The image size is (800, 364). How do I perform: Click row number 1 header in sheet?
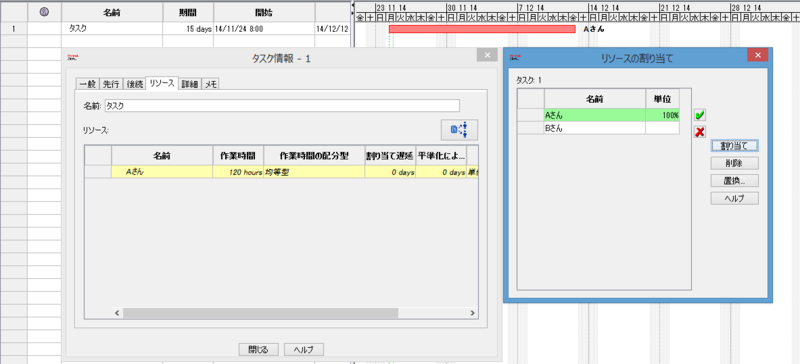click(14, 29)
